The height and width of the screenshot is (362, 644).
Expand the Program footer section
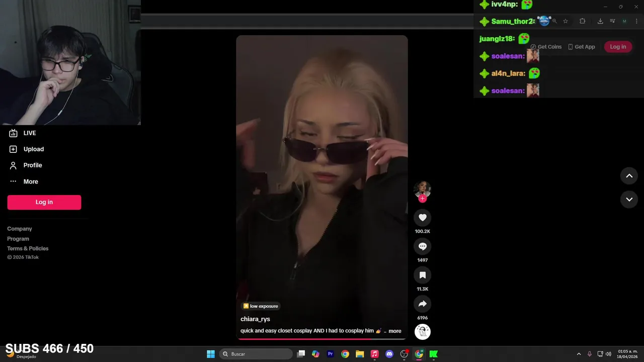pos(18,239)
